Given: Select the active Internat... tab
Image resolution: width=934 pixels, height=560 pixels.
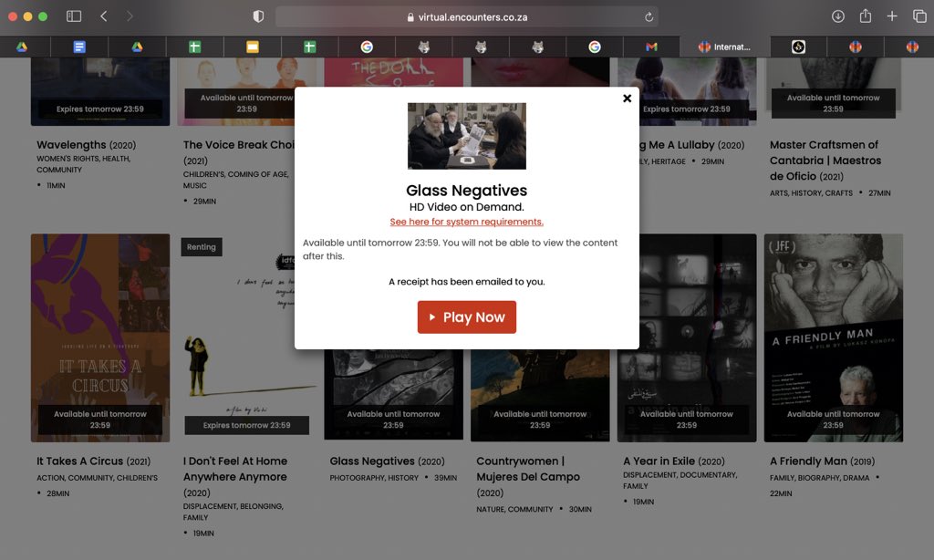Looking at the screenshot, I should coord(724,47).
